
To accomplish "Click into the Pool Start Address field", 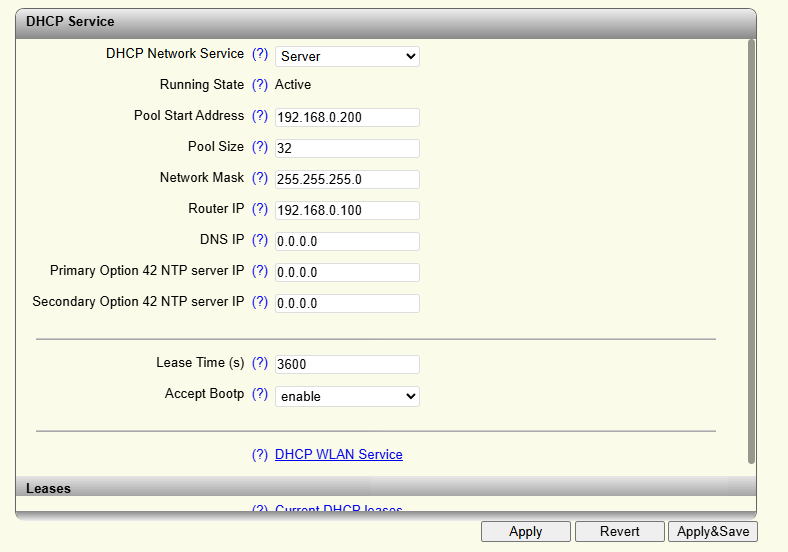I will 347,118.
